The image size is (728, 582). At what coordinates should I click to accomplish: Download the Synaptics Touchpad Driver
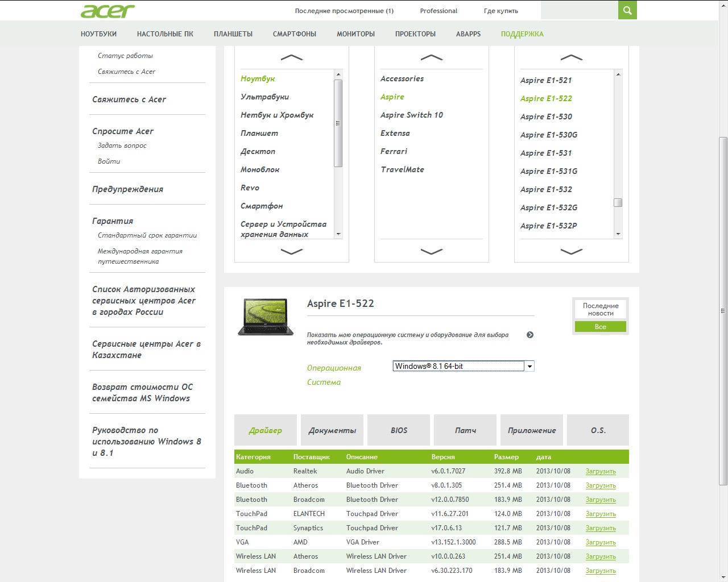(601, 528)
